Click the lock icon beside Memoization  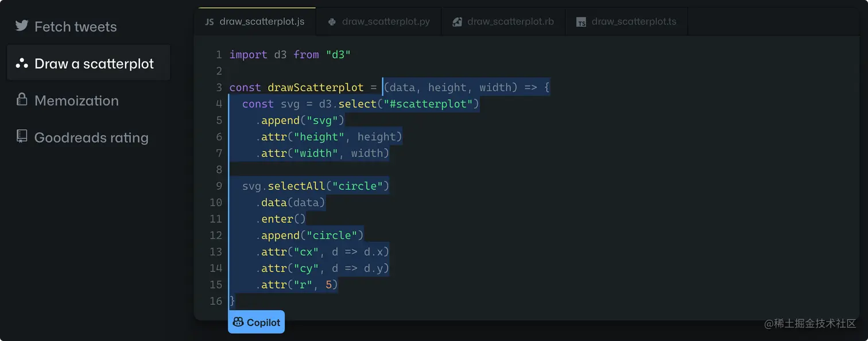click(22, 100)
